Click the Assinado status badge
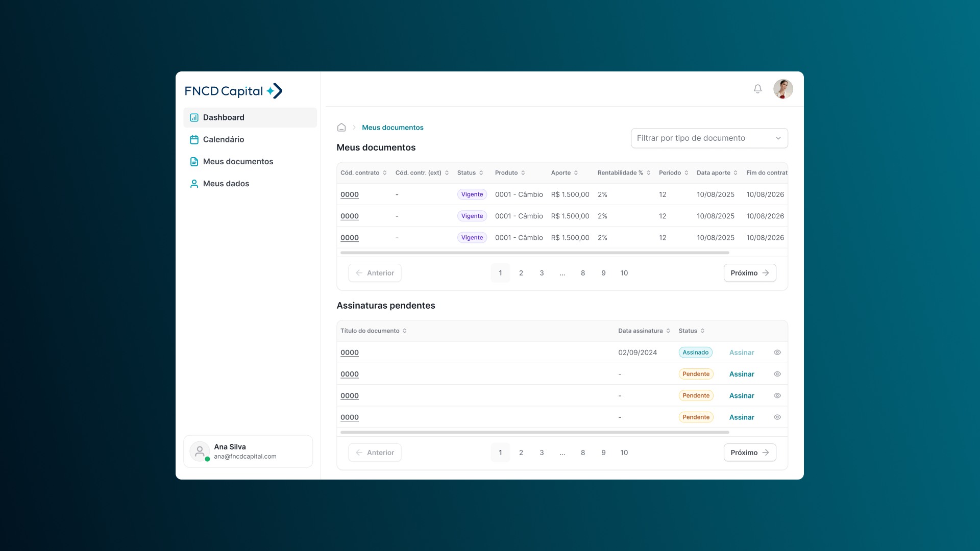Viewport: 980px width, 551px height. [x=695, y=353]
